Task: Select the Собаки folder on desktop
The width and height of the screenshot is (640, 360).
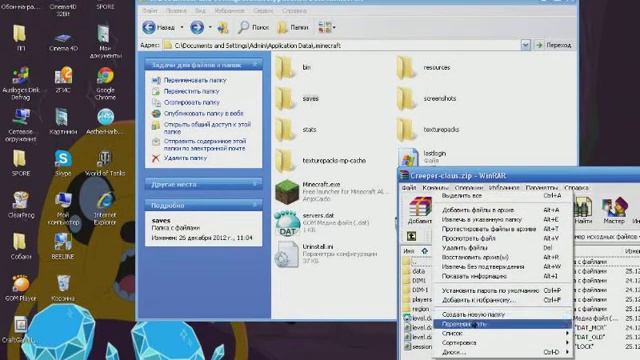Action: coord(20,247)
